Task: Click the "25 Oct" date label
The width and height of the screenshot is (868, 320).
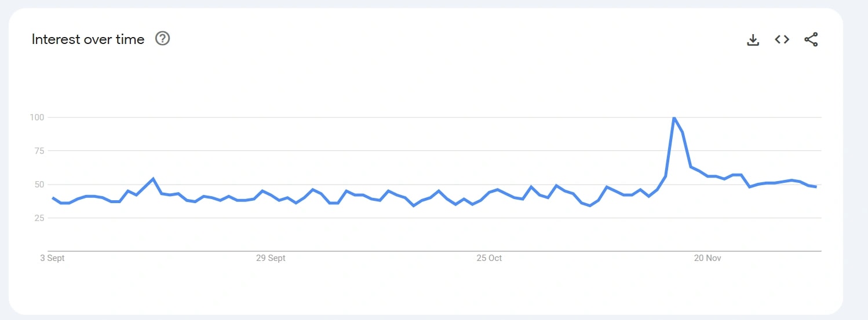Action: [x=489, y=258]
